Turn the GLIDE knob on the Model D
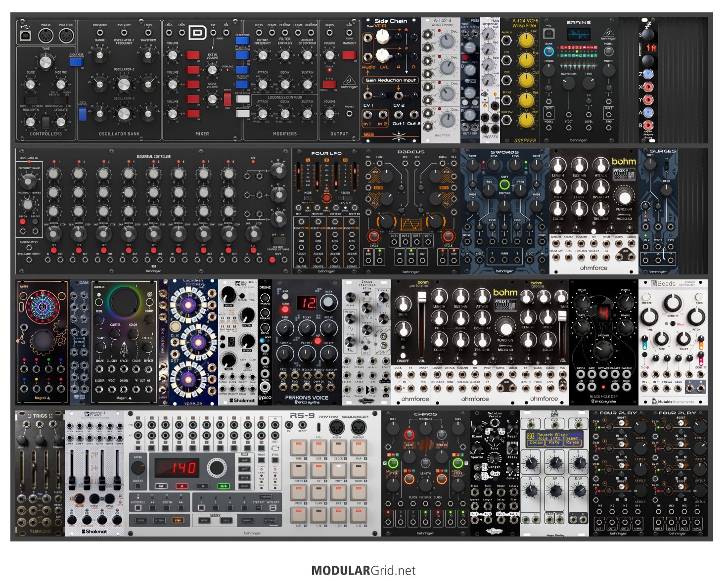 tap(31, 85)
